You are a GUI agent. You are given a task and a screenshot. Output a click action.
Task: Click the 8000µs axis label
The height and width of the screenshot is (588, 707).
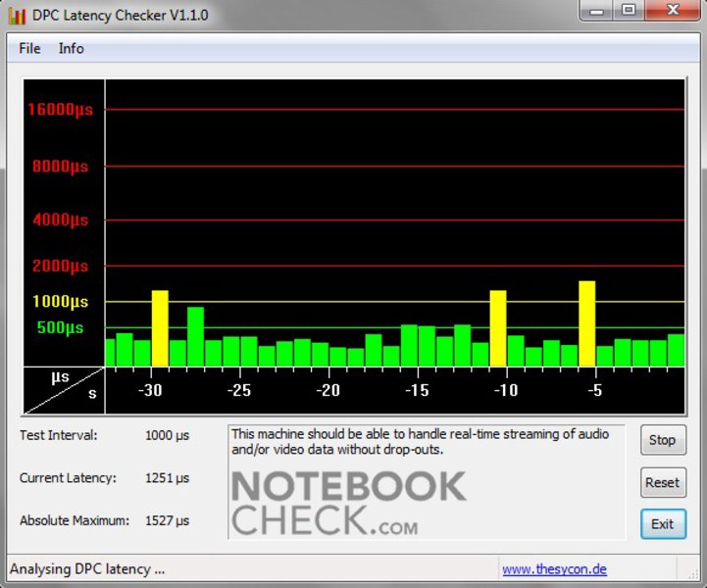click(60, 167)
